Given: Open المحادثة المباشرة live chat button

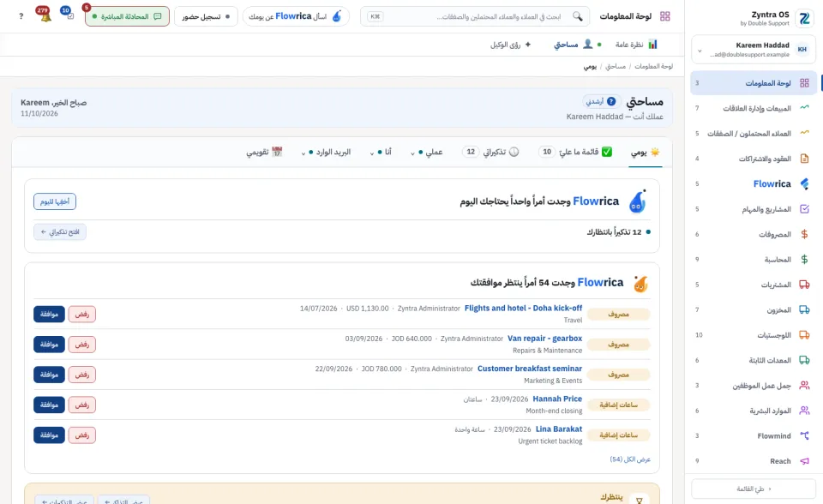Looking at the screenshot, I should point(127,16).
